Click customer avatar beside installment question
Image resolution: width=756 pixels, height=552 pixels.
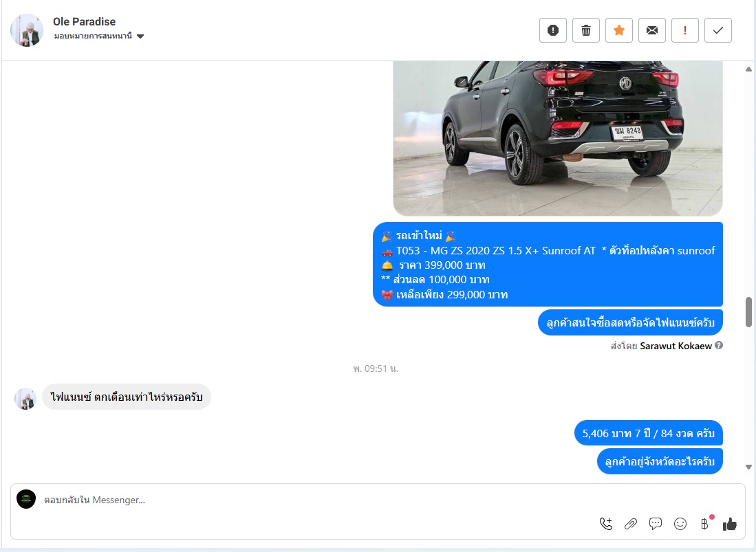coord(25,399)
